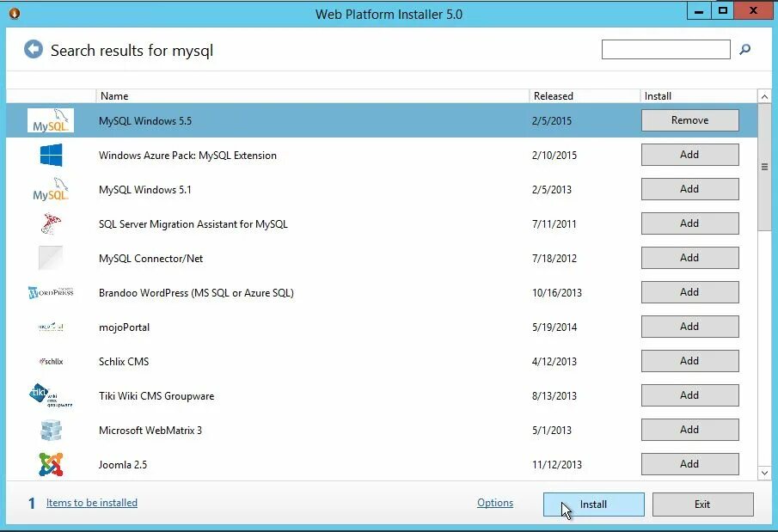Screen dimensions: 778x532
Task: Select the 'MySQL Windows 5.5' row text
Action: pyautogui.click(x=145, y=120)
